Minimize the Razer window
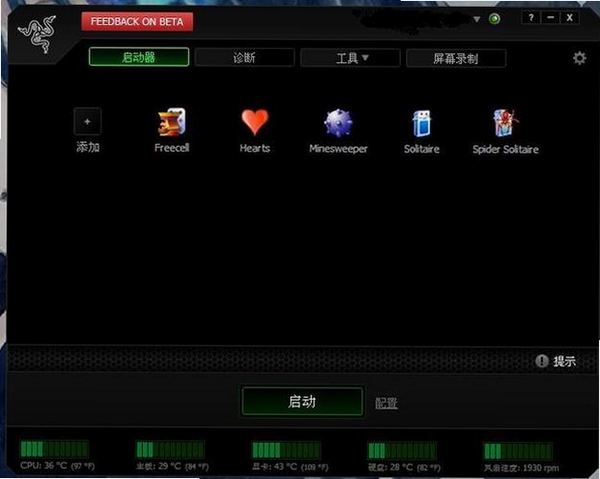600x479 pixels. [551, 18]
